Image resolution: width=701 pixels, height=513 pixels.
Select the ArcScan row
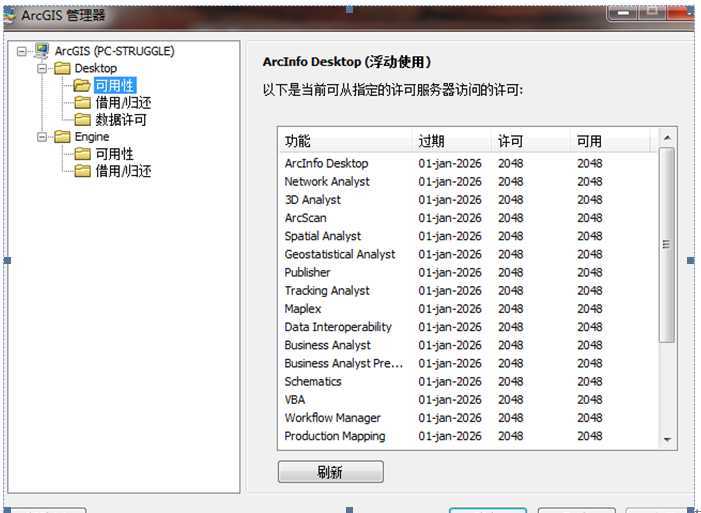point(469,218)
